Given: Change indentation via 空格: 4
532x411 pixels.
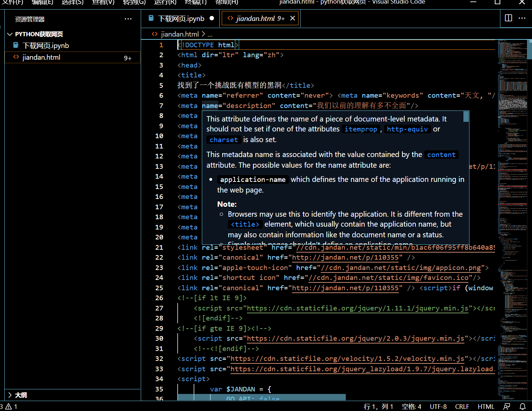Looking at the screenshot, I should point(412,407).
